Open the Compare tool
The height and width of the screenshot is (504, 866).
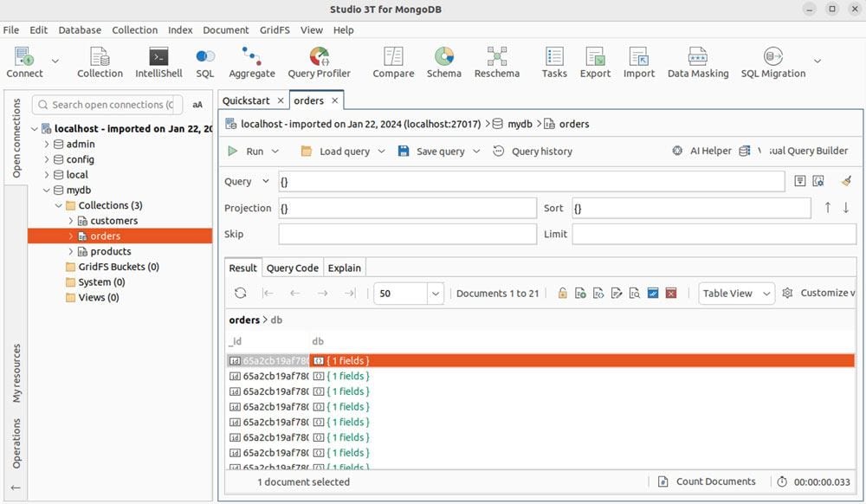(x=393, y=62)
